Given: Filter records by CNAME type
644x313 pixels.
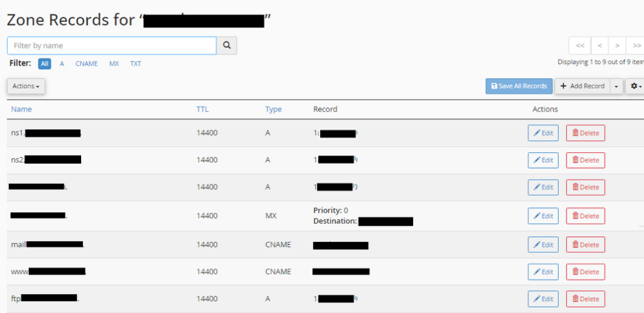Looking at the screenshot, I should [x=86, y=64].
